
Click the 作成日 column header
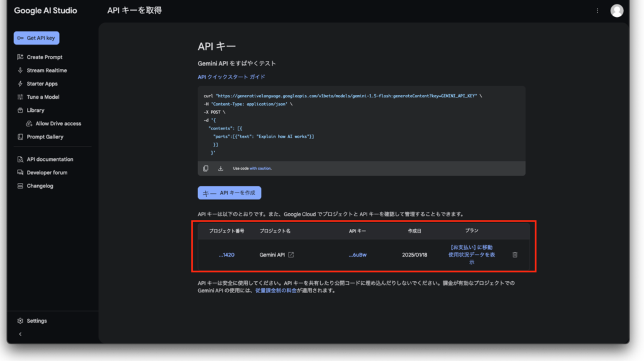[x=414, y=231]
